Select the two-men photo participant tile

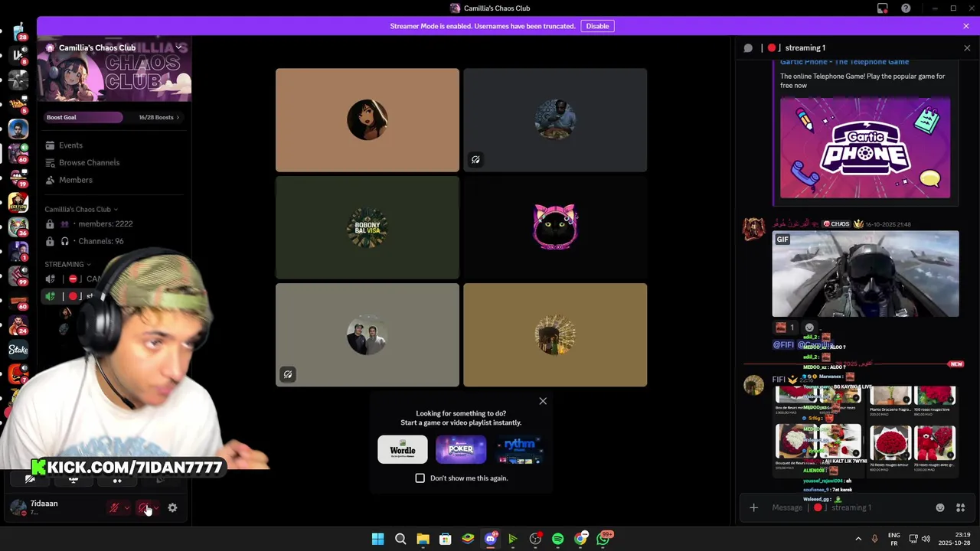click(367, 335)
